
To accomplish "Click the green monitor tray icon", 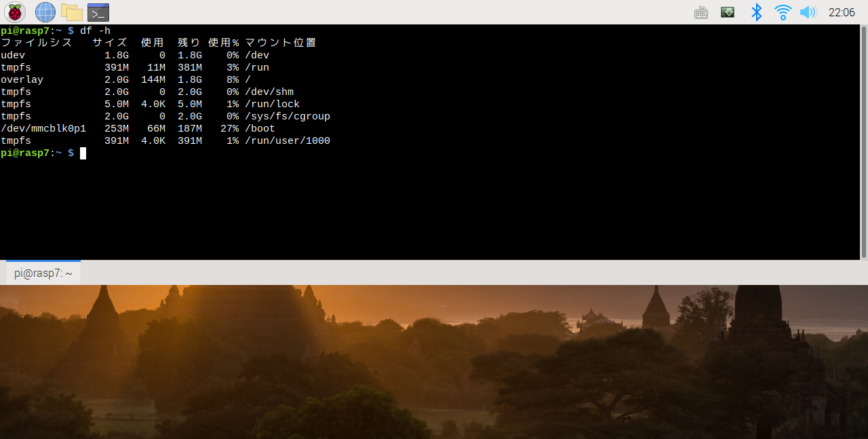I will [x=728, y=12].
